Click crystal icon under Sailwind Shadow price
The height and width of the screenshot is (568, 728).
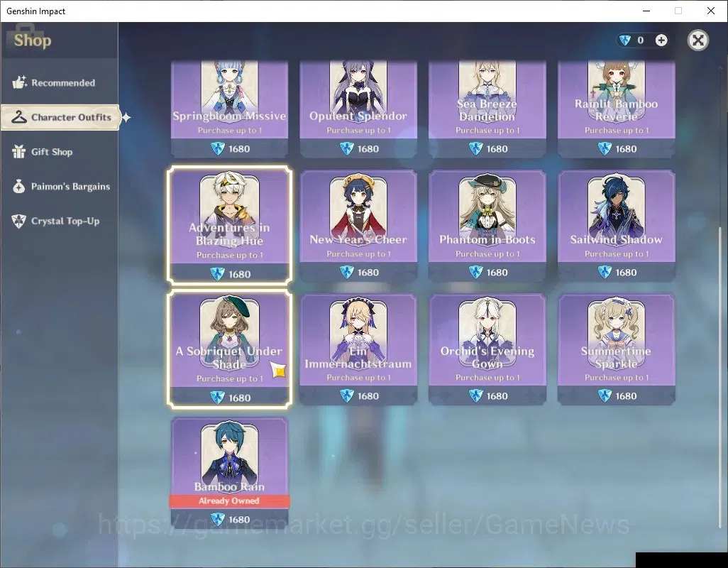coord(605,272)
